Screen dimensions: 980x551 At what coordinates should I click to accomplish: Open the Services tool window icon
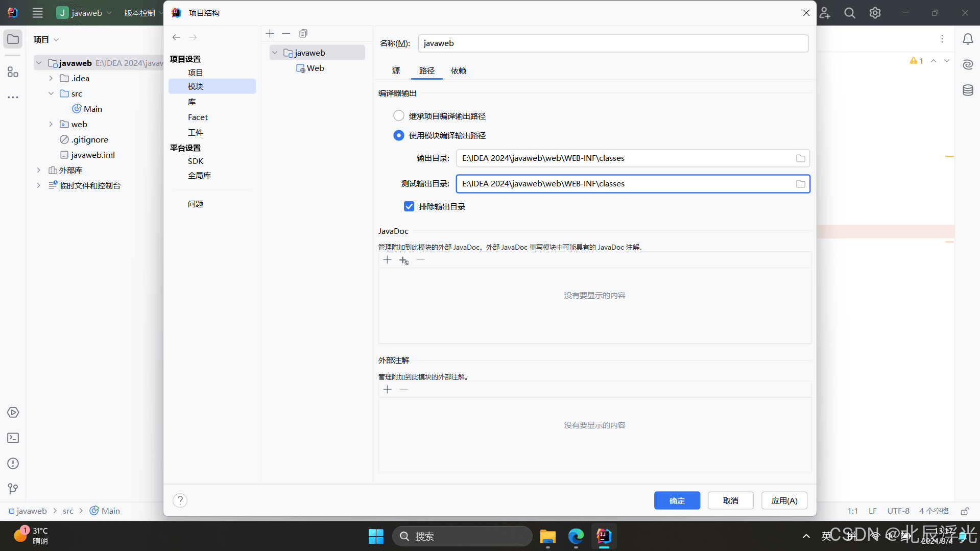13,413
